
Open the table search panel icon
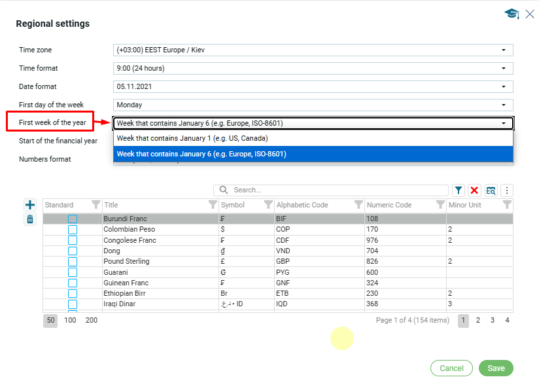tap(491, 190)
